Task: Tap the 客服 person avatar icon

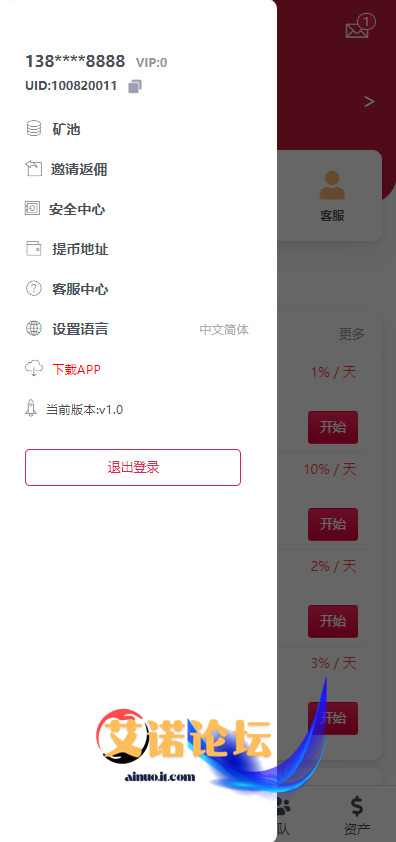Action: [332, 185]
